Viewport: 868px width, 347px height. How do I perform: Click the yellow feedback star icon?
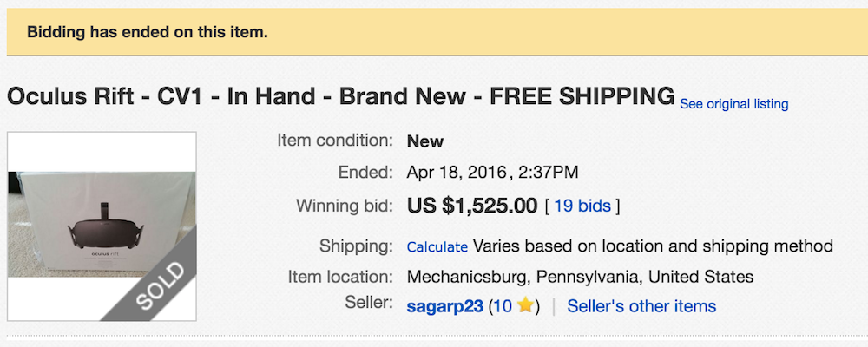coord(525,306)
